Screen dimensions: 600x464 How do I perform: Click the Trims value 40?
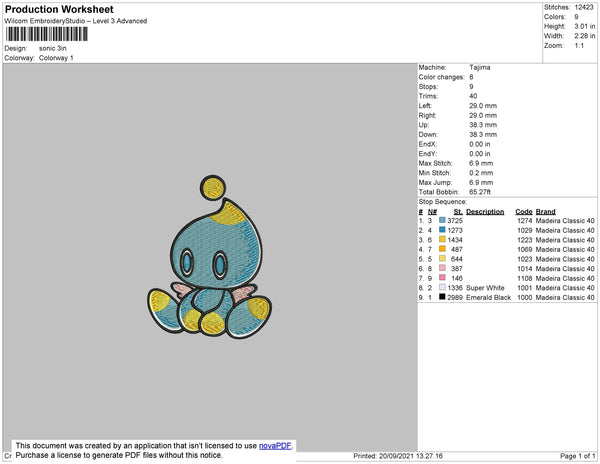(473, 96)
